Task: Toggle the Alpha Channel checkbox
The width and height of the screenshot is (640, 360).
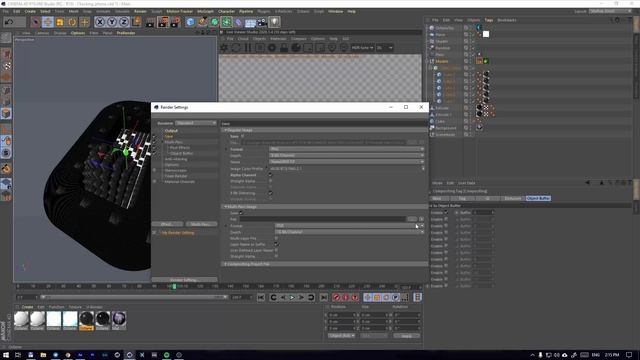Action: [270, 175]
